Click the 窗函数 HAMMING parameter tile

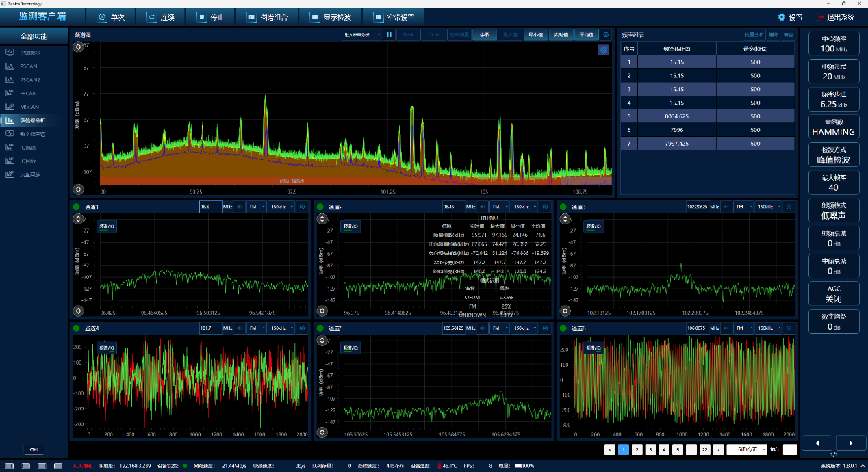833,127
